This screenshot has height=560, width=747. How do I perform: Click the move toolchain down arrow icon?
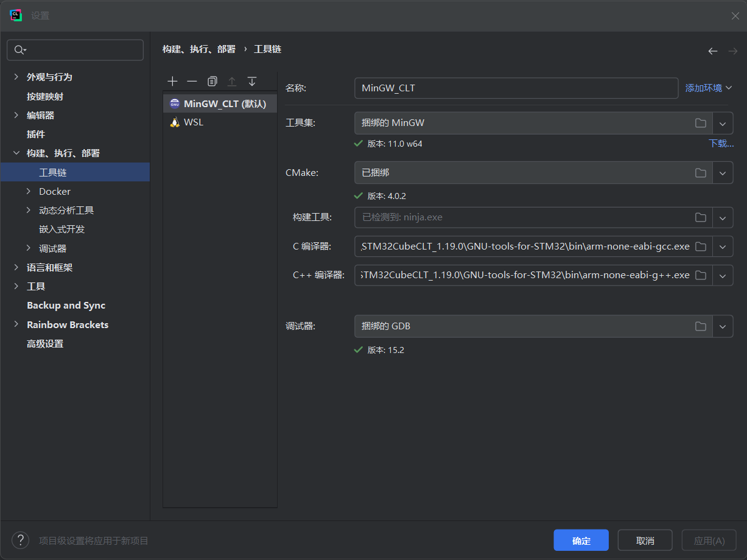coord(252,82)
